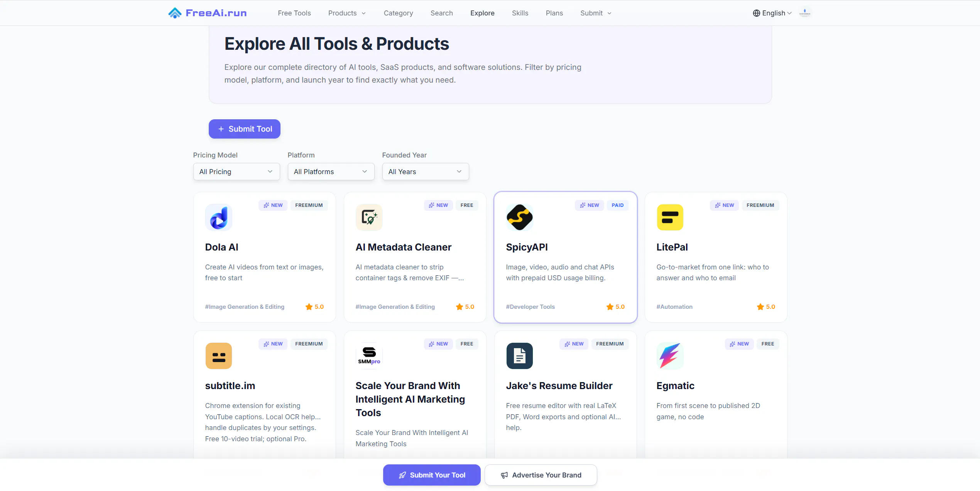This screenshot has width=980, height=491.
Task: Open the SMMpro logo icon
Action: tap(369, 356)
